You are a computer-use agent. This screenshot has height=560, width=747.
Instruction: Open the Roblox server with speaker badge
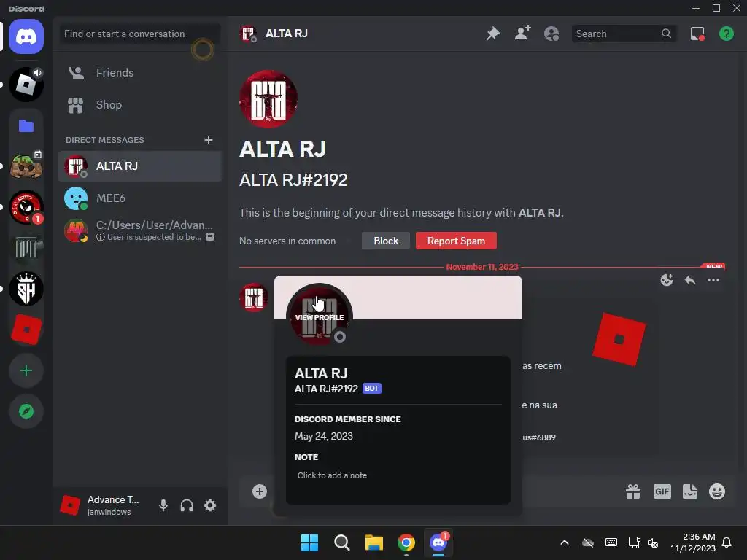point(26,85)
